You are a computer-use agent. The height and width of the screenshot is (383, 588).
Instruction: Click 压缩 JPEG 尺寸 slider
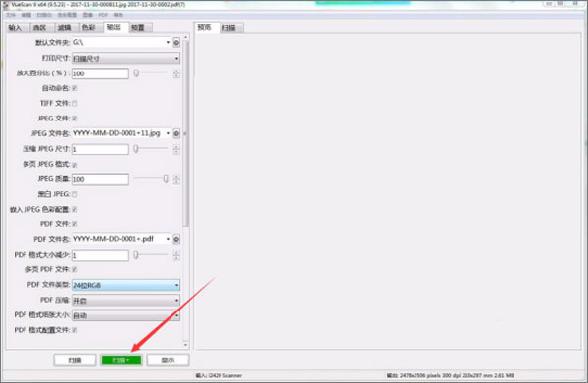[x=151, y=149]
